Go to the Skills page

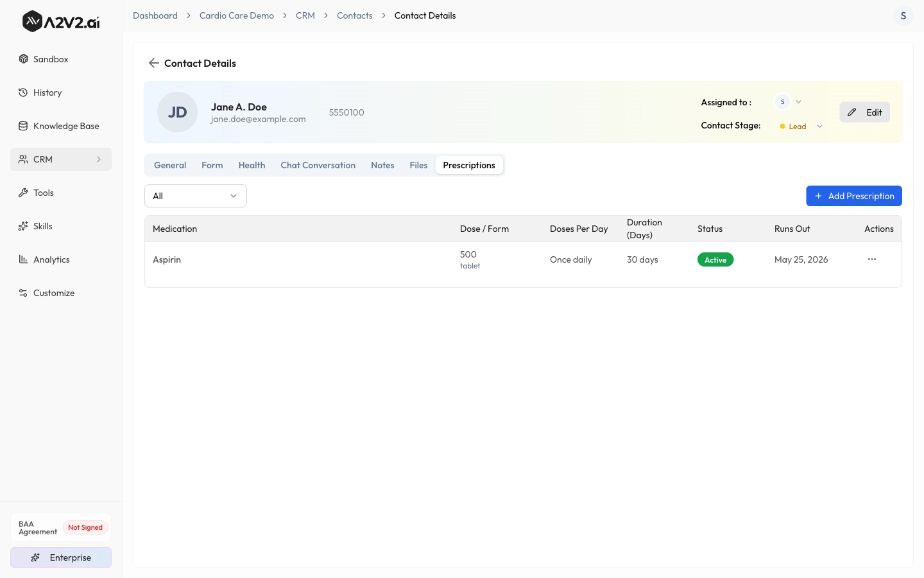point(42,226)
